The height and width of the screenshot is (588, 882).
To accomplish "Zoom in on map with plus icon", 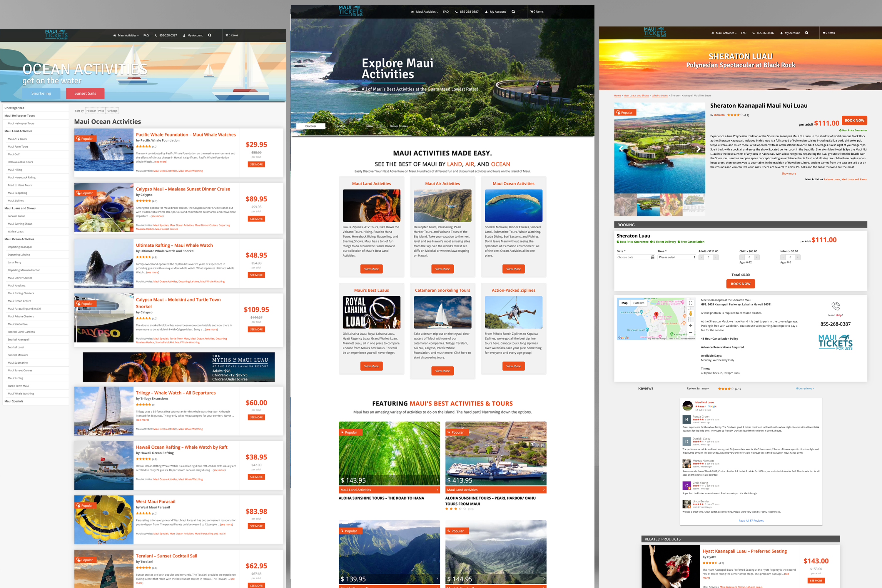I will tap(690, 325).
